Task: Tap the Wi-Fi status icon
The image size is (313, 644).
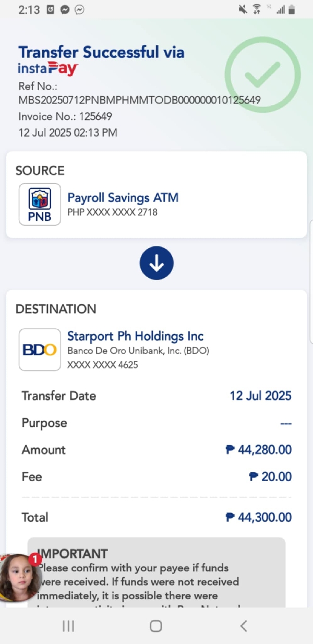Action: (256, 9)
